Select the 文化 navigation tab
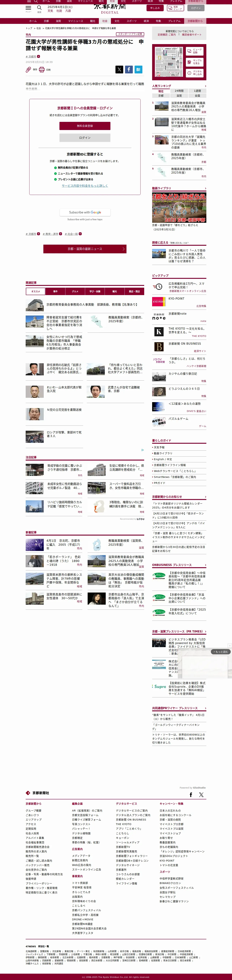The height and width of the screenshot is (980, 232). point(117,21)
